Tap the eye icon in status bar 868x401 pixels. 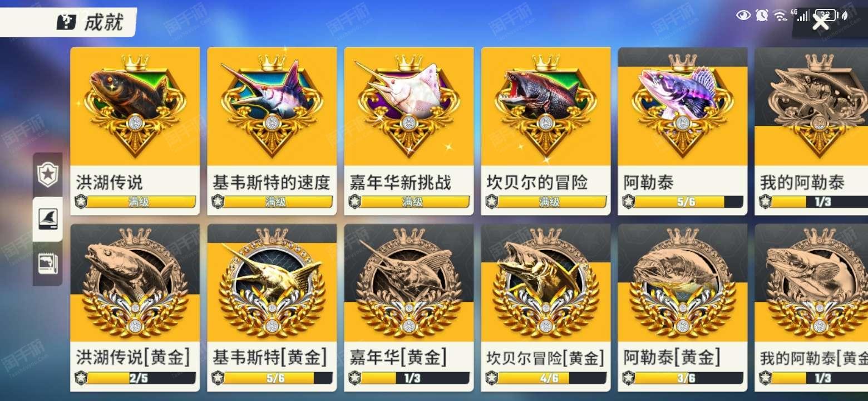[x=743, y=16]
